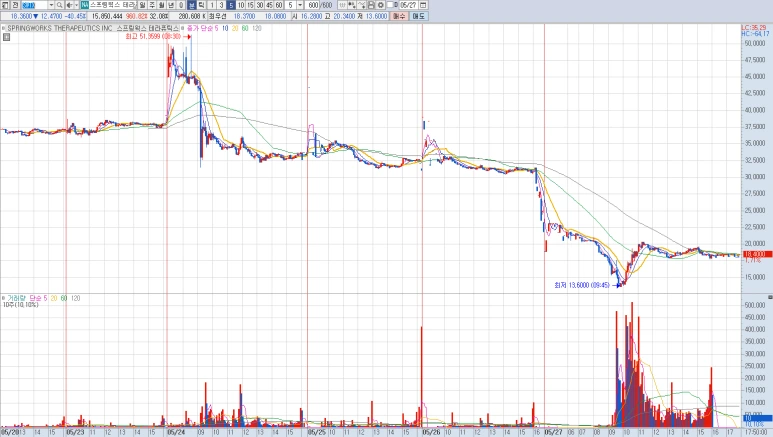This screenshot has height=437, width=773.
Task: Switch to daily chart with 일 button
Action: click(x=142, y=5)
